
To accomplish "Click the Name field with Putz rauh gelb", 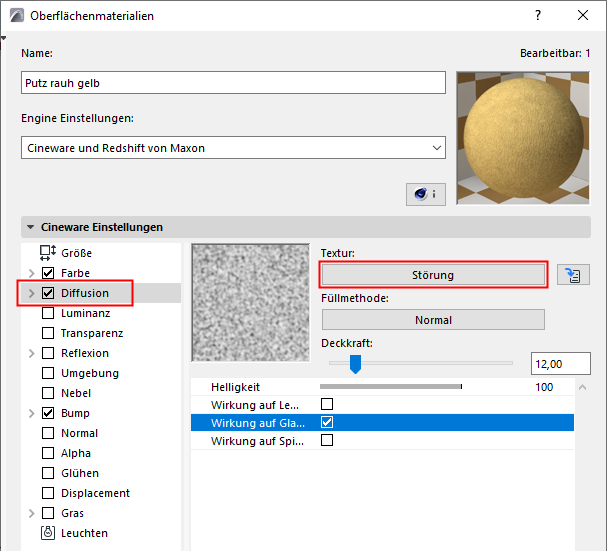I will [233, 82].
